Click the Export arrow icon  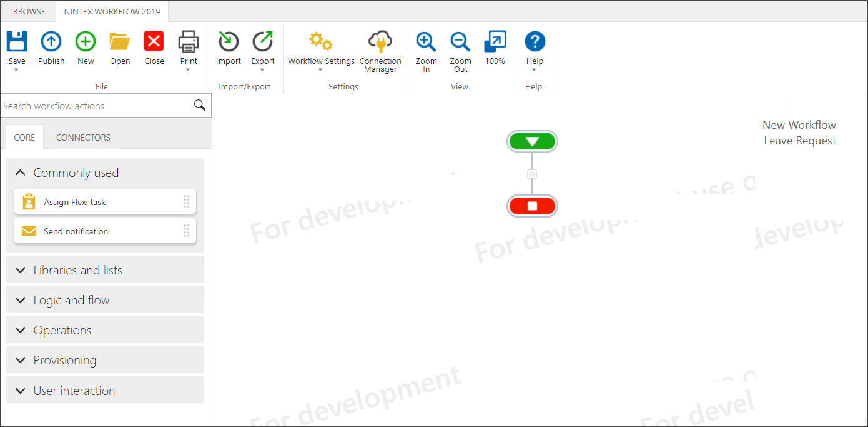[263, 41]
